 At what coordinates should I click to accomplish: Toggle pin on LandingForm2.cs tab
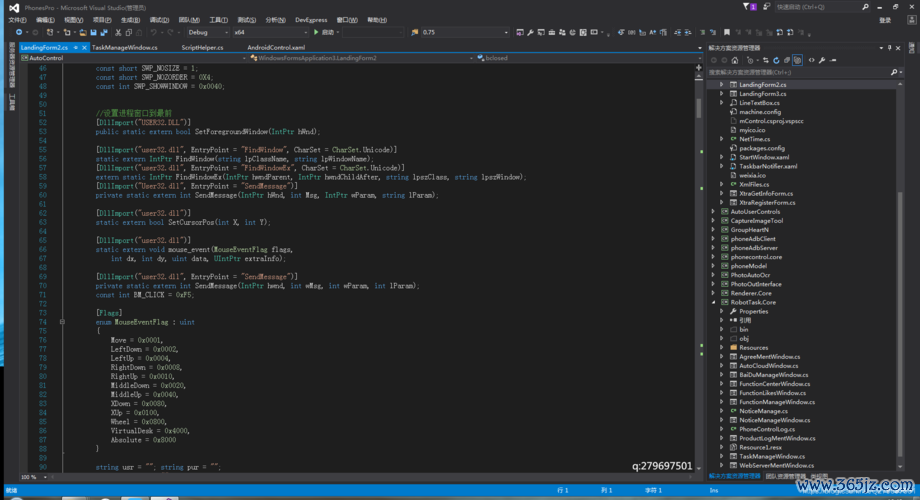76,48
